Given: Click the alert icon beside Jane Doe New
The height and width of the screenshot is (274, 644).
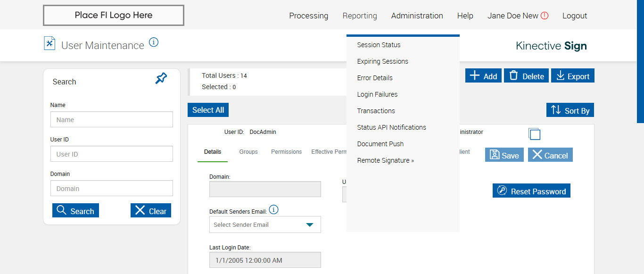Looking at the screenshot, I should click(545, 16).
